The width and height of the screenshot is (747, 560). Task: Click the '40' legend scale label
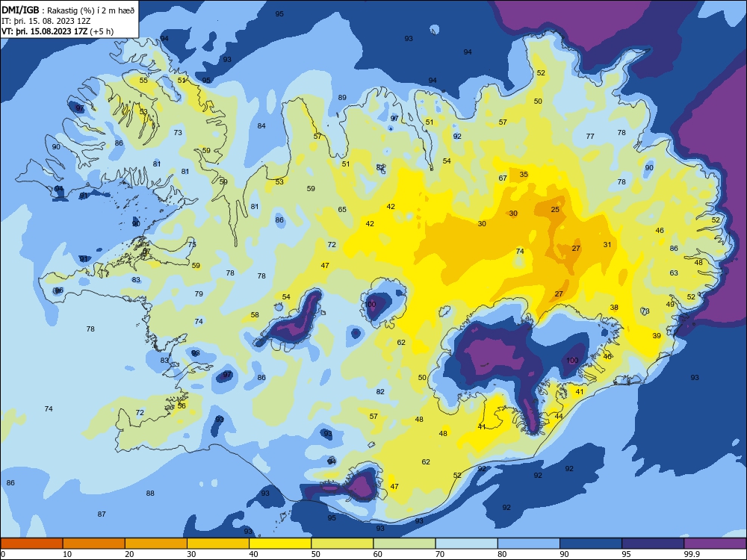tap(253, 554)
